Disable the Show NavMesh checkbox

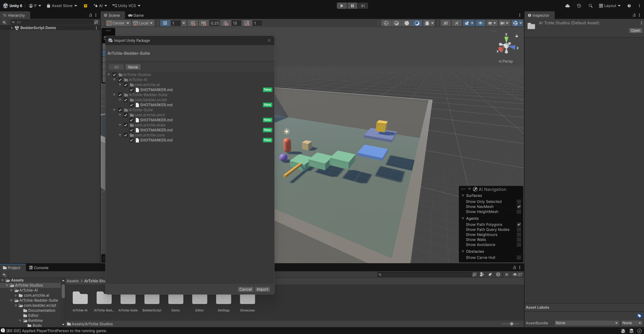click(x=519, y=207)
